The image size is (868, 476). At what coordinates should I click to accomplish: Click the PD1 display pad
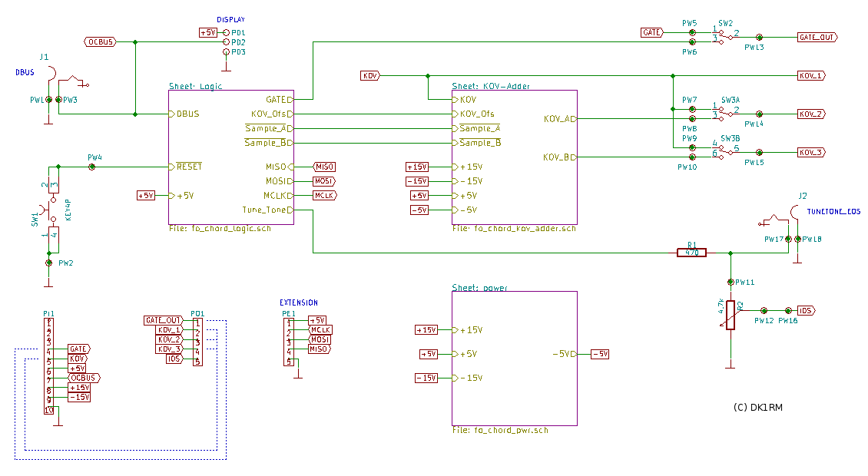(225, 33)
